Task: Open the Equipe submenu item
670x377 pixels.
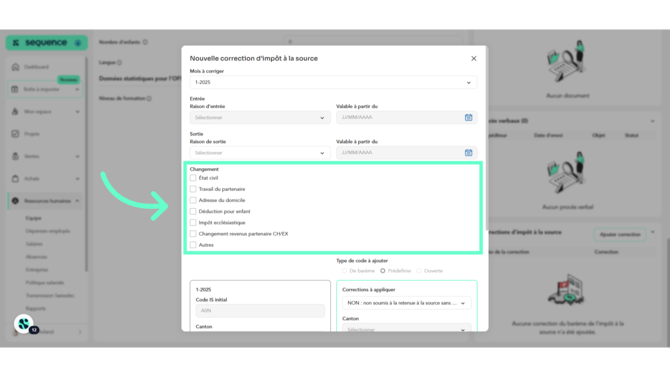Action: [33, 218]
